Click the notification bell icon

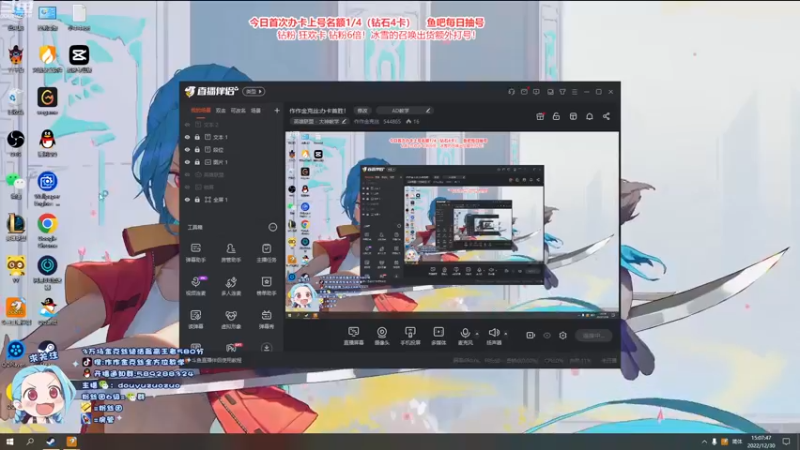(x=589, y=116)
